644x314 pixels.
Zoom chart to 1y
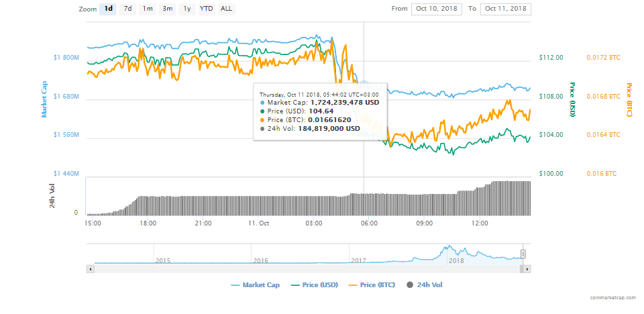(186, 9)
